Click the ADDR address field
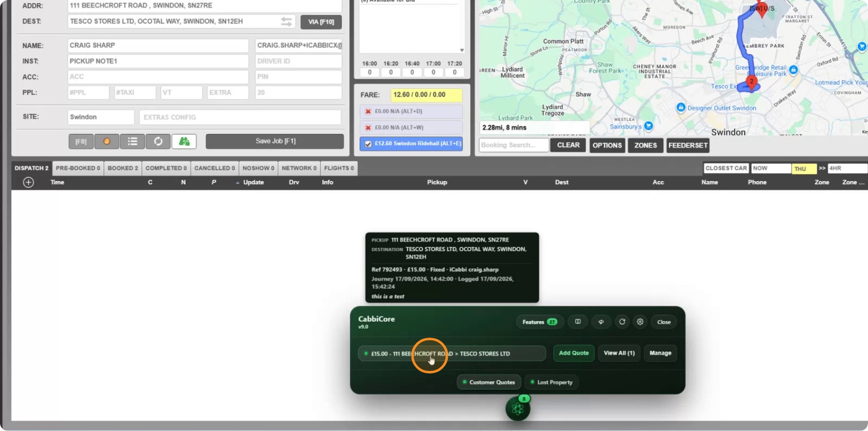The image size is (868, 431). [x=205, y=6]
